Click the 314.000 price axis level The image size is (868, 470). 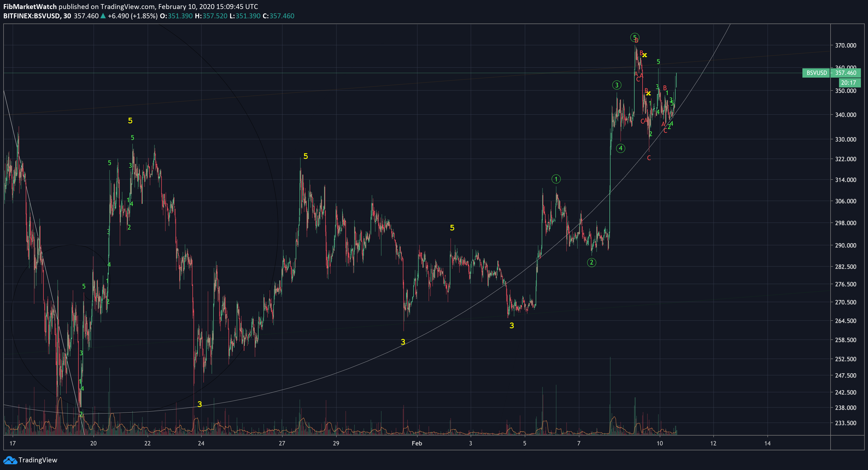pos(845,180)
